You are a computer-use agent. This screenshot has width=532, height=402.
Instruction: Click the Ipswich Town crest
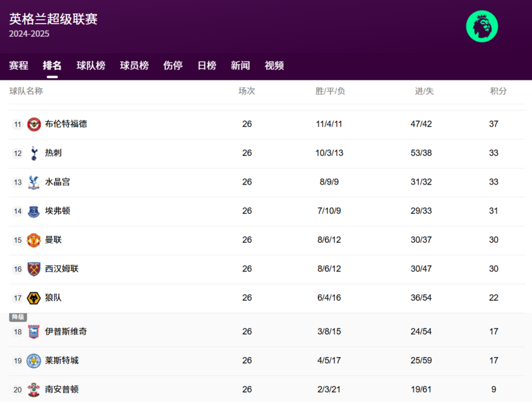[34, 332]
